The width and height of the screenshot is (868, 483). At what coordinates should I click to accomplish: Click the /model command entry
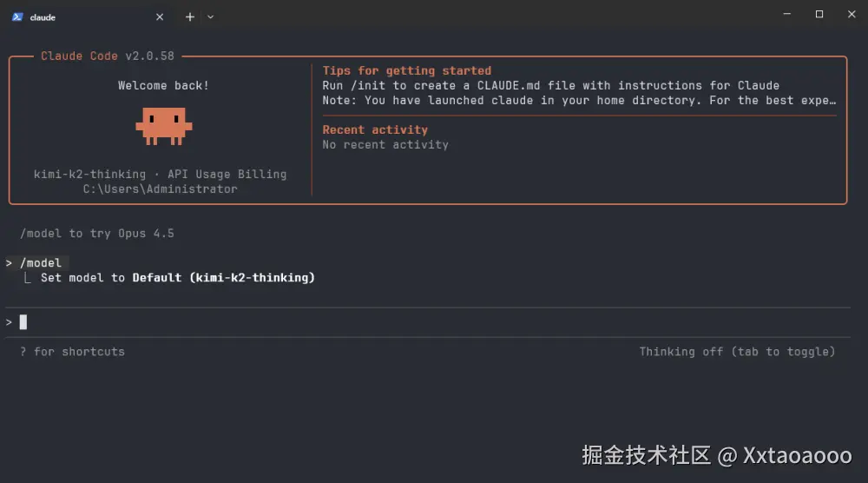tap(41, 262)
